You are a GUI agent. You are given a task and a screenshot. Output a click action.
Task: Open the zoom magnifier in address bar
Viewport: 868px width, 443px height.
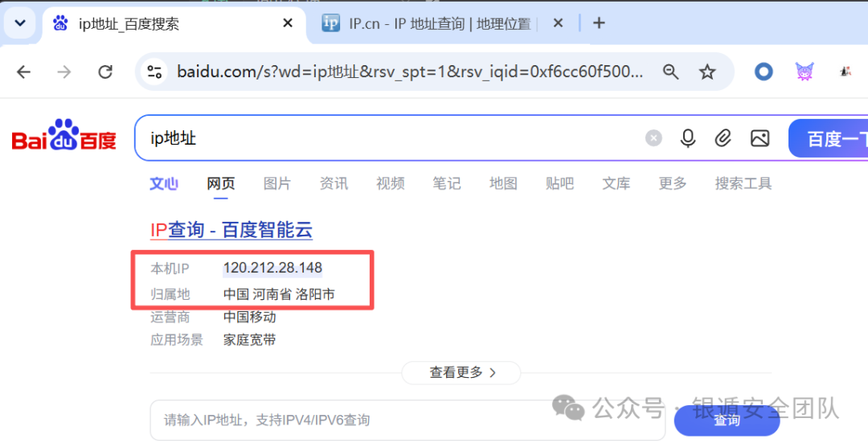pyautogui.click(x=670, y=72)
